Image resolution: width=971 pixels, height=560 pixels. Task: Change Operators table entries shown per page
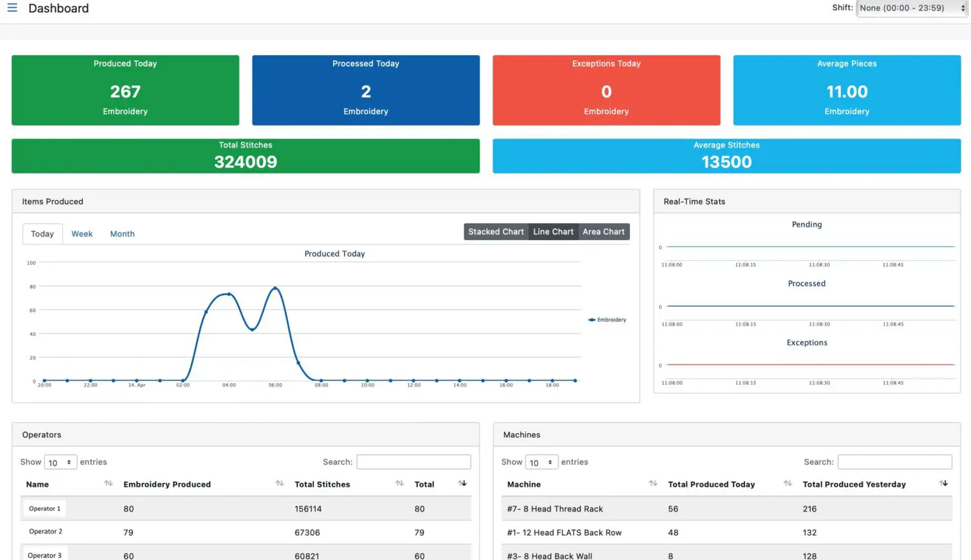pos(60,462)
